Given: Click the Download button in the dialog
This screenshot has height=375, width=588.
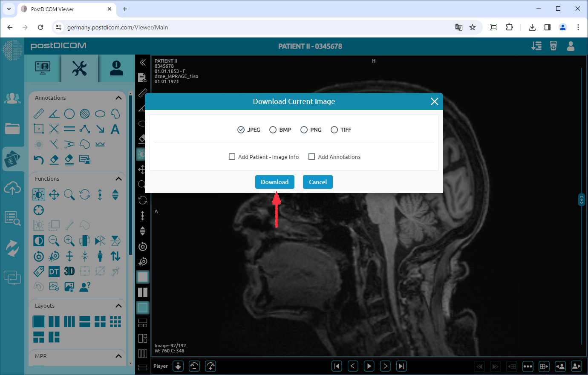Looking at the screenshot, I should pos(274,182).
